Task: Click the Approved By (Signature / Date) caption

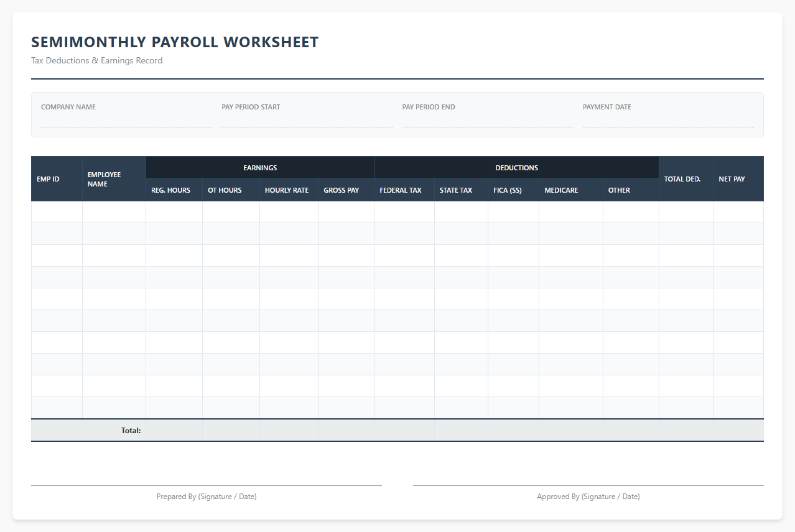Action: click(x=588, y=497)
